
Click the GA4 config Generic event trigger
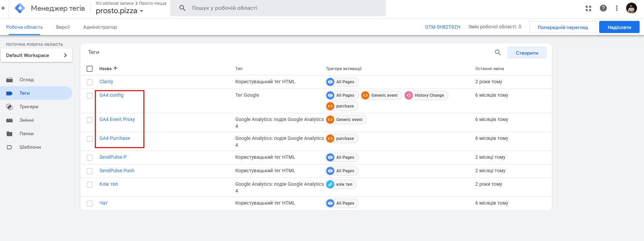coord(381,95)
